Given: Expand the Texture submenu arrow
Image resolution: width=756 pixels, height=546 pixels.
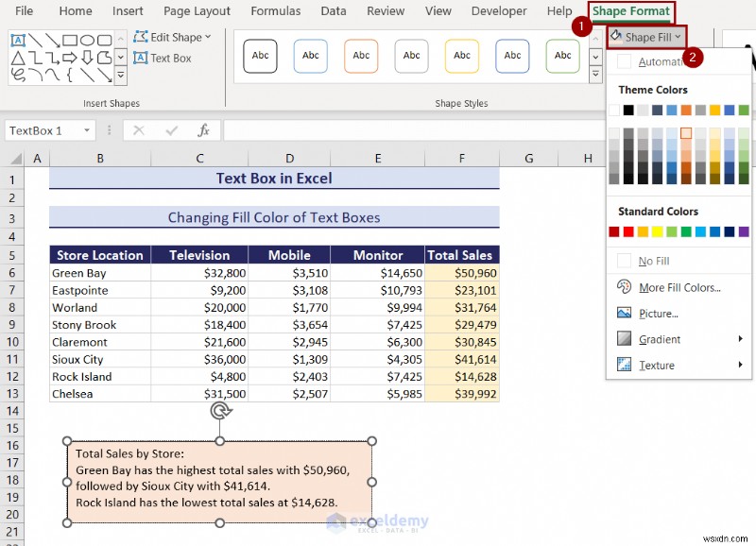Looking at the screenshot, I should (x=740, y=365).
